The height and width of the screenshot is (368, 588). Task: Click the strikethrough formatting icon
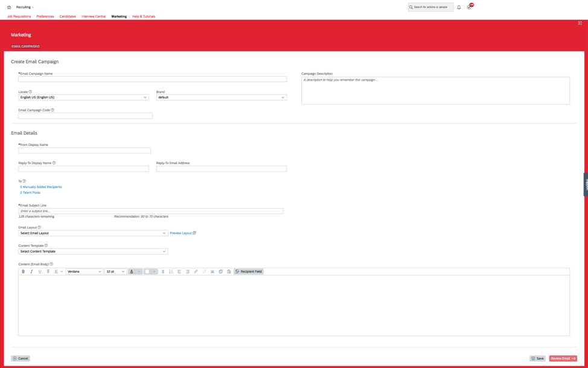(48, 271)
